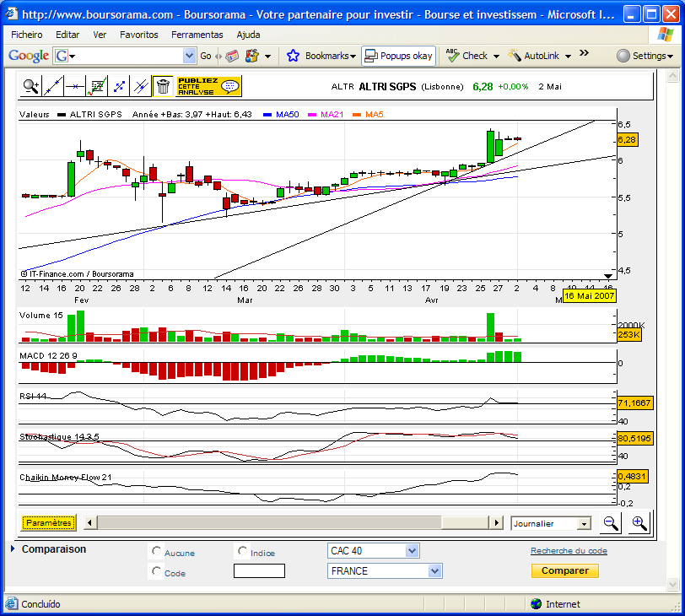Click the Settings gear circle icon
This screenshot has height=616, width=685.
tap(623, 56)
